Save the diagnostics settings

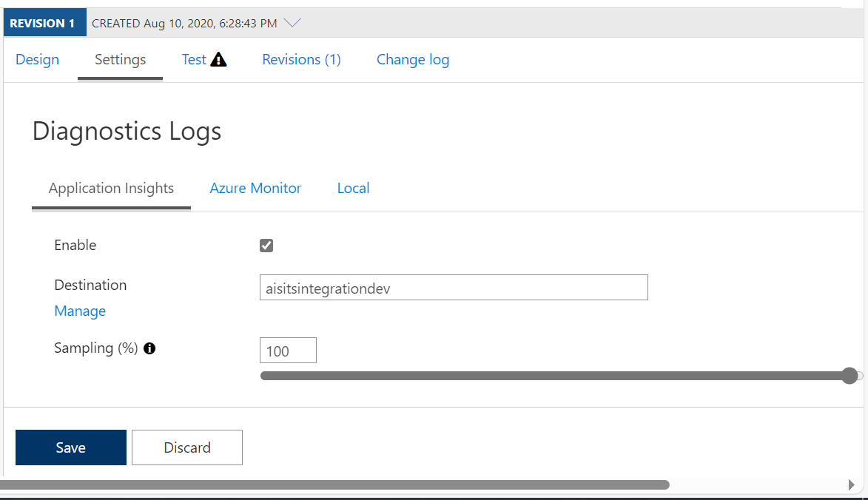coord(71,447)
